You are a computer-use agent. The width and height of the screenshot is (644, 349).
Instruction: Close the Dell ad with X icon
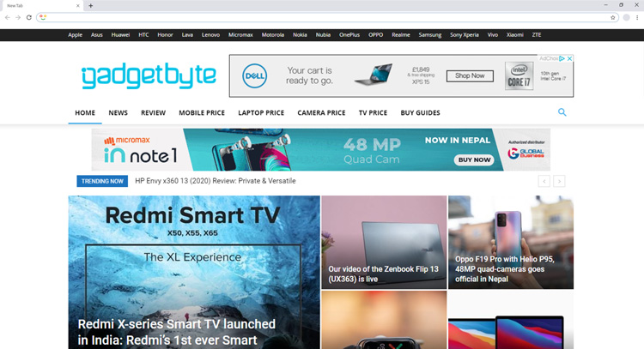(569, 58)
